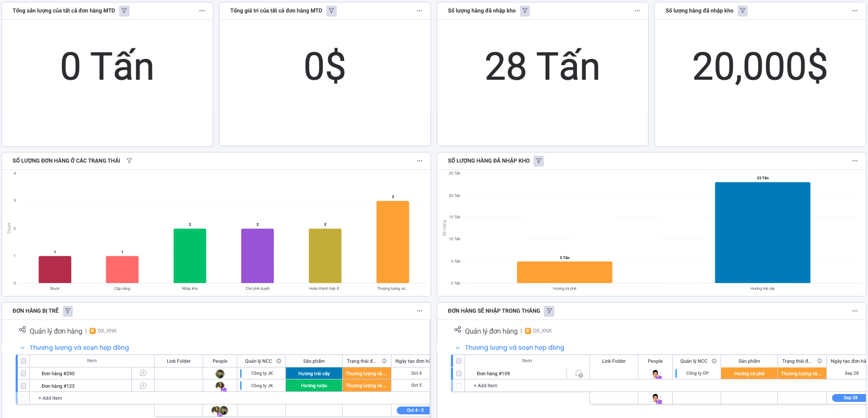Collapse 'Thương lượng và soạn hợp đồng' group in ĐƠN HÀNG BỊ TRỄ

(22, 348)
